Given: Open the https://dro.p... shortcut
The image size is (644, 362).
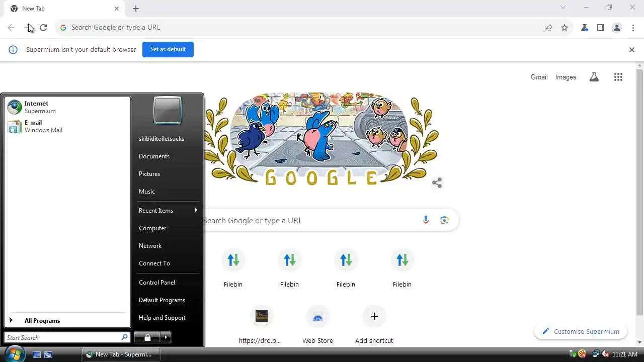Looking at the screenshot, I should (261, 325).
